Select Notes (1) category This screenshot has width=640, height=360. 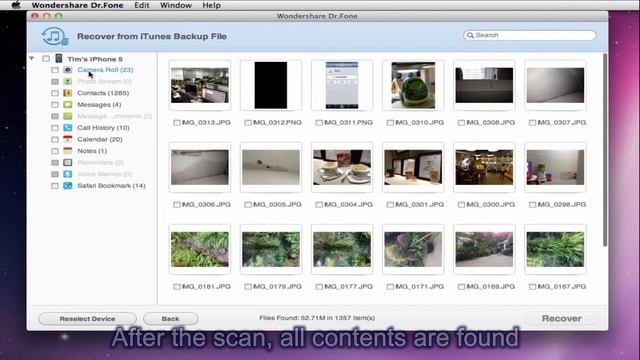(92, 151)
